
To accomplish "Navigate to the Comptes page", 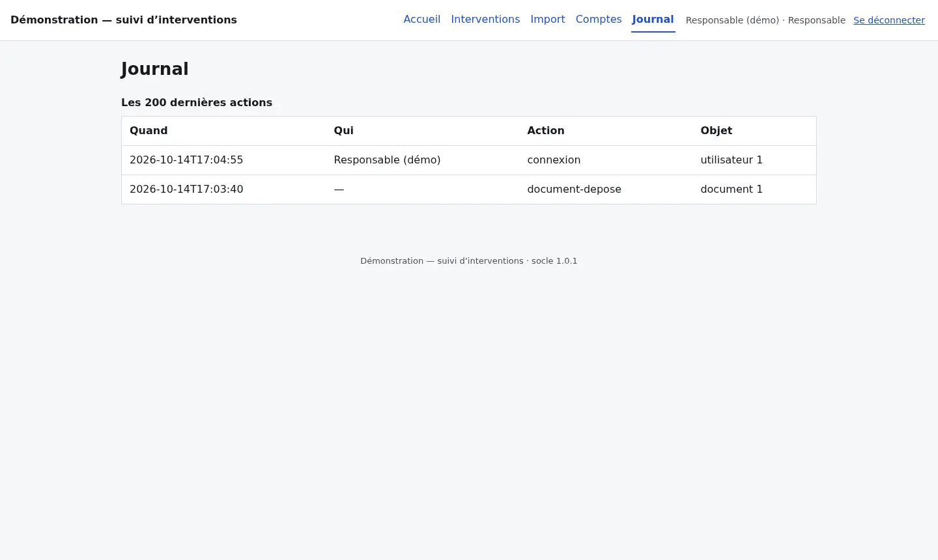I will (599, 20).
